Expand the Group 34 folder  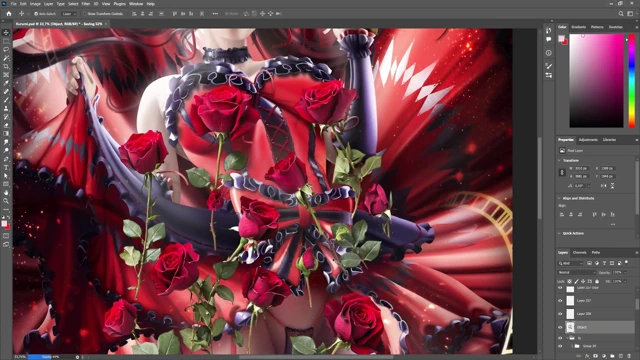tap(572, 346)
